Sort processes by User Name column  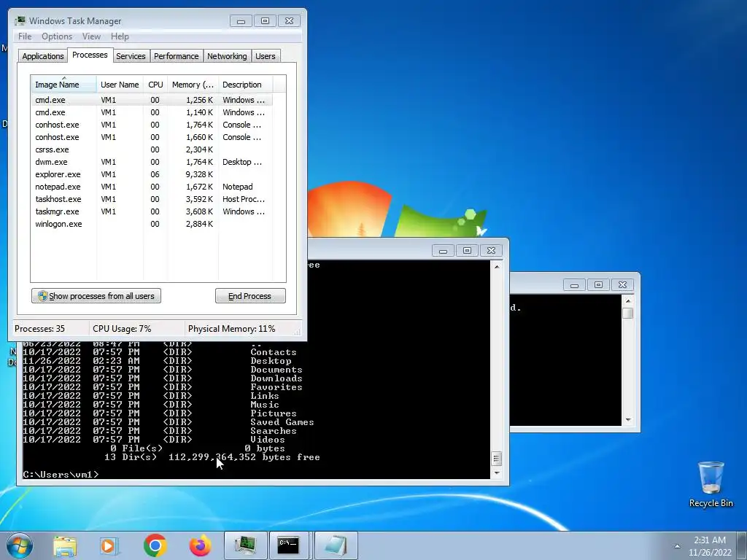(x=120, y=85)
